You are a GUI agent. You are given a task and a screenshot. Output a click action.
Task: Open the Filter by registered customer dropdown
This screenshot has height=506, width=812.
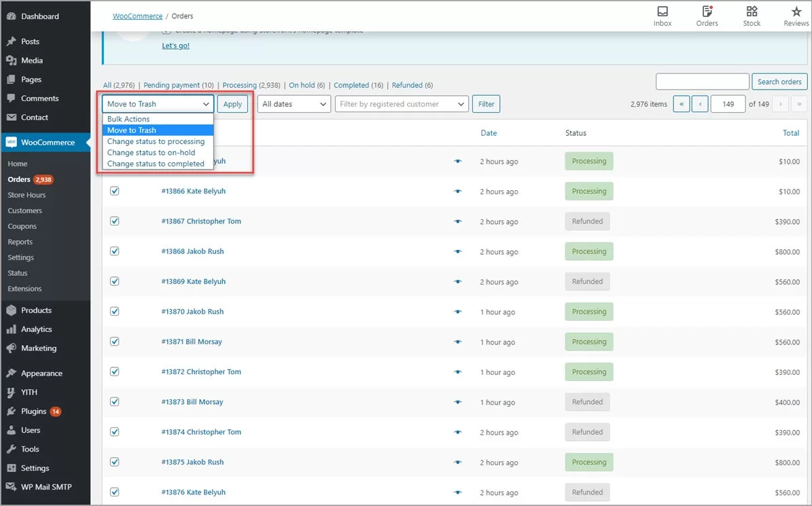[401, 104]
